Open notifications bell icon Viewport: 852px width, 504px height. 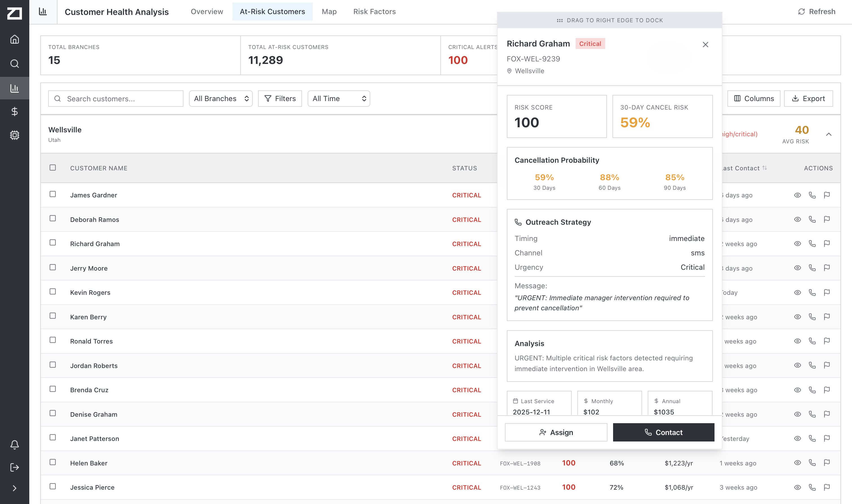coord(15,444)
